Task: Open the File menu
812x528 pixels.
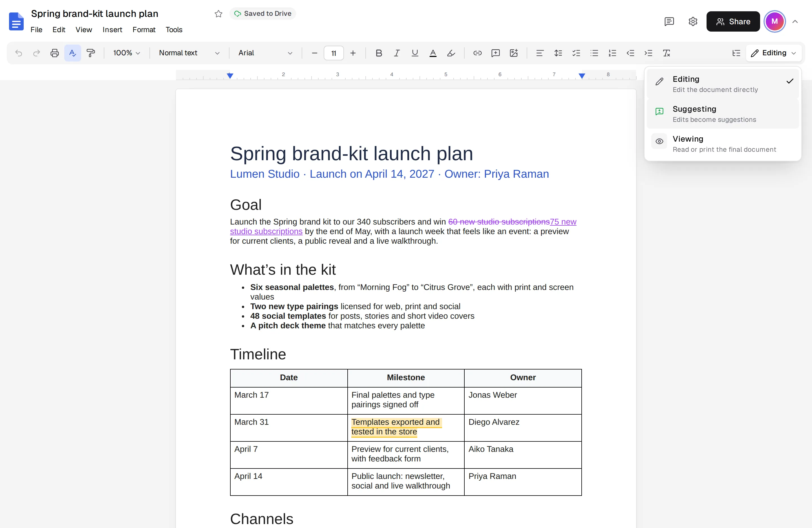Action: (36, 30)
